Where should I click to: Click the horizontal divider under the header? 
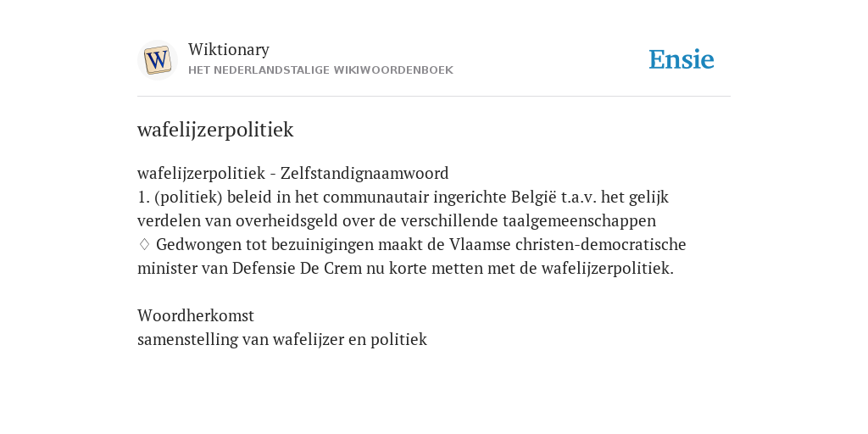(434, 97)
